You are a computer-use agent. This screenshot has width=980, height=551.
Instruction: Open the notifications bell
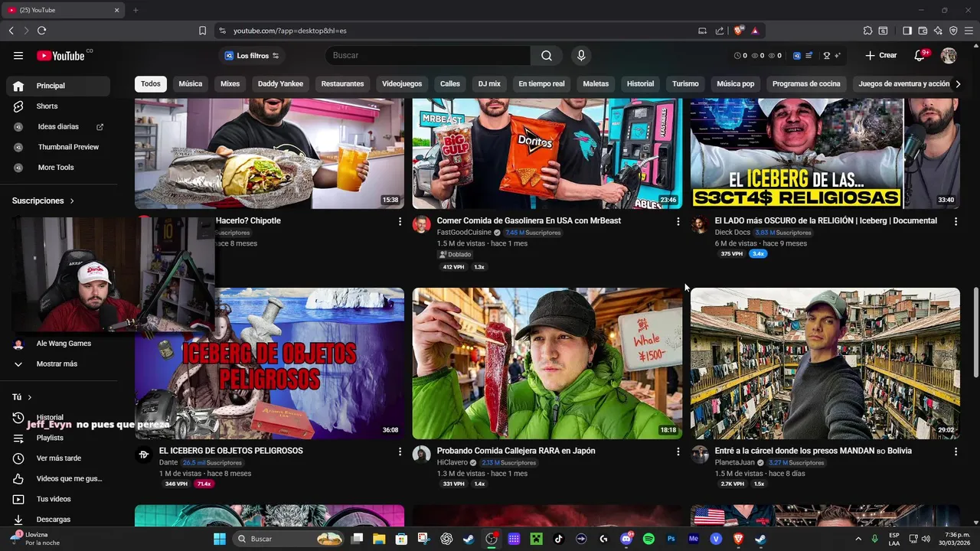tap(920, 55)
